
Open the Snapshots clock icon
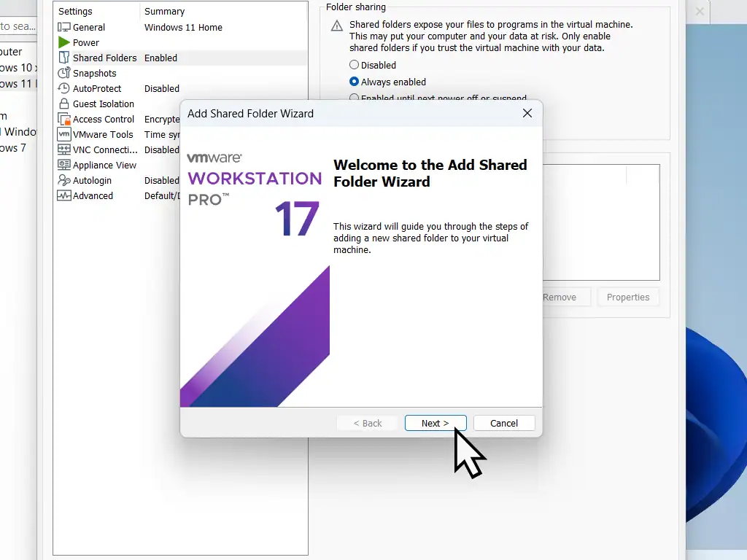tap(64, 73)
